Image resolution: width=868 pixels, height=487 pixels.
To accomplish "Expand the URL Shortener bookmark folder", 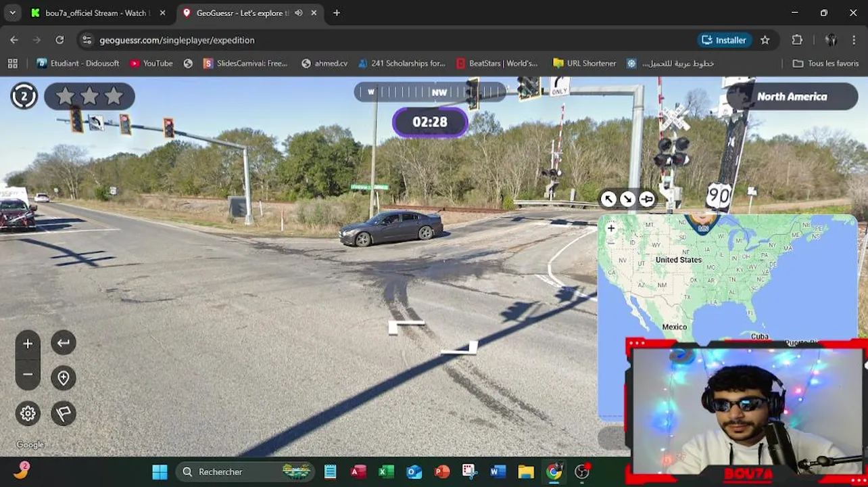I will 585,63.
